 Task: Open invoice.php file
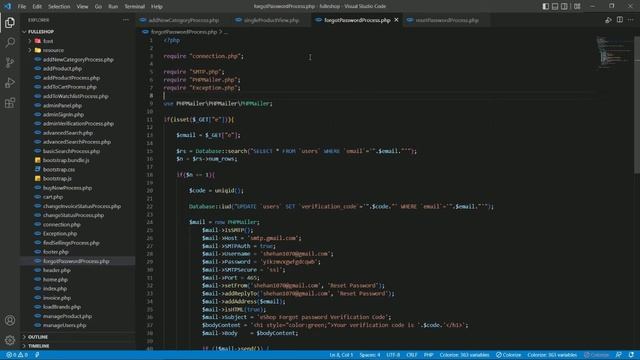(x=57, y=298)
